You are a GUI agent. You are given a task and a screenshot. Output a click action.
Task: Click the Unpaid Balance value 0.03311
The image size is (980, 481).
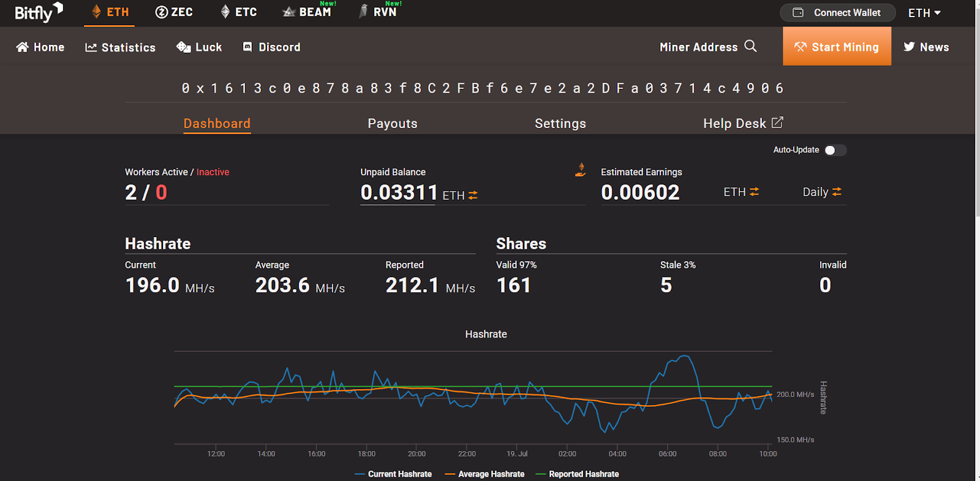(x=399, y=192)
